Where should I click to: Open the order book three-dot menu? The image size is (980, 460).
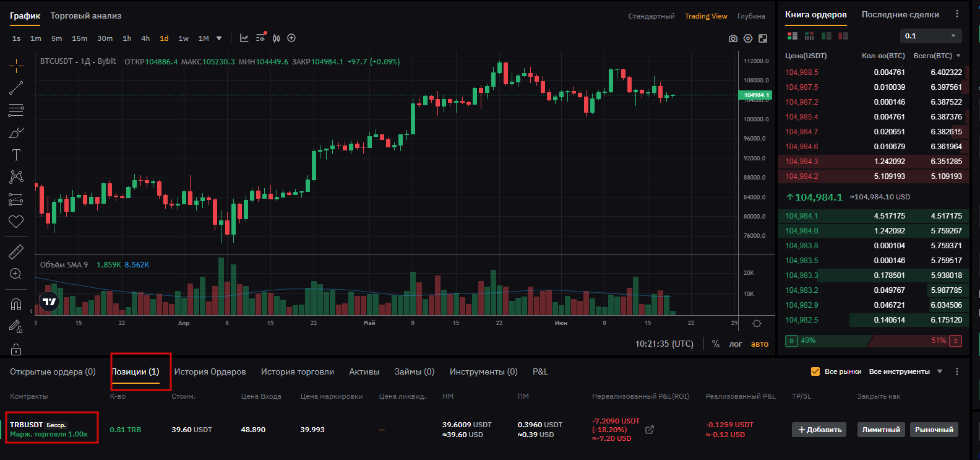pos(957,14)
